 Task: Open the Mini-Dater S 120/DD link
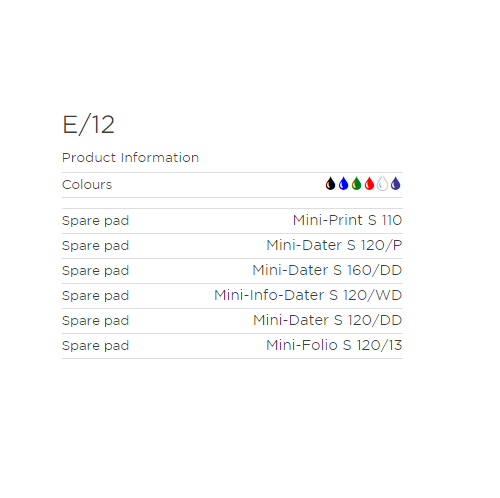pos(327,320)
